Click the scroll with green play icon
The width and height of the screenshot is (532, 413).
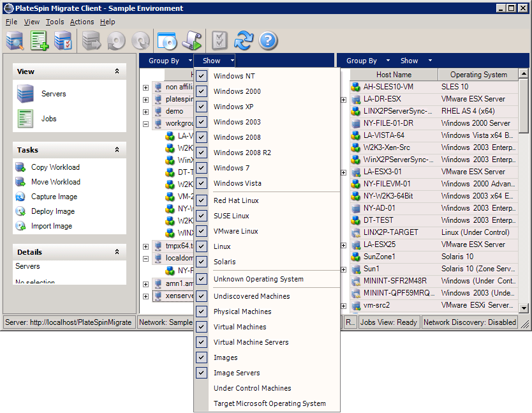coord(191,41)
